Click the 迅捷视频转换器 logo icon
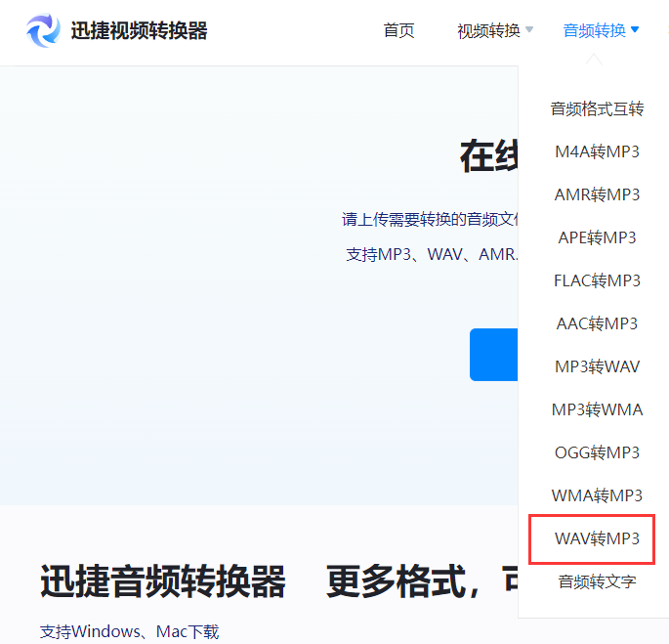Image resolution: width=669 pixels, height=644 pixels. [x=43, y=30]
